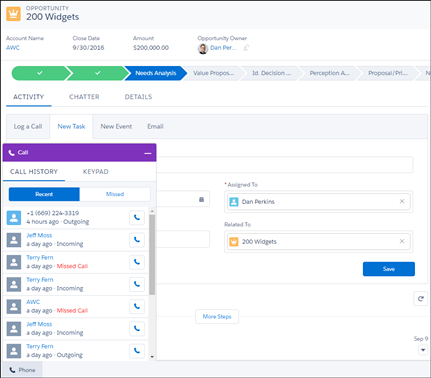Screen dimensions: 431x378
Task: Open the Phone utility bar item
Action: point(22,370)
